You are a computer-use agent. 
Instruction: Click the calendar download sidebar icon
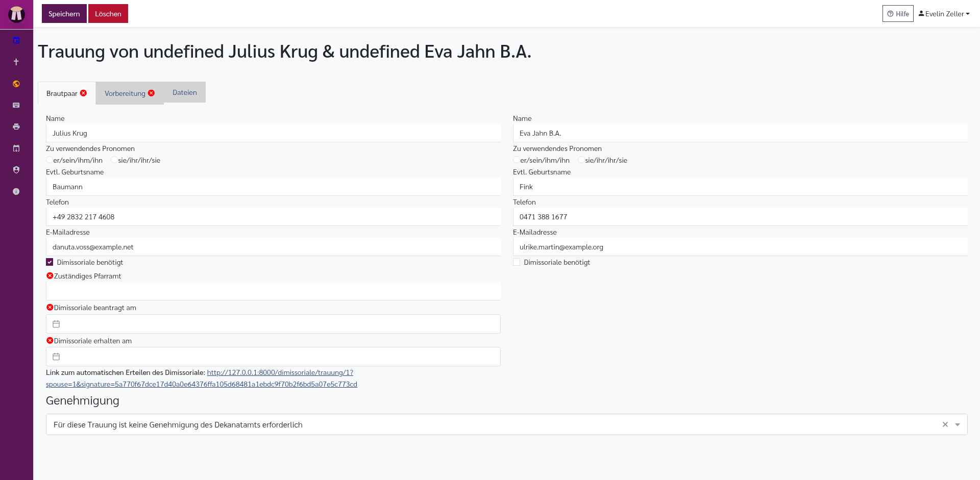click(16, 148)
